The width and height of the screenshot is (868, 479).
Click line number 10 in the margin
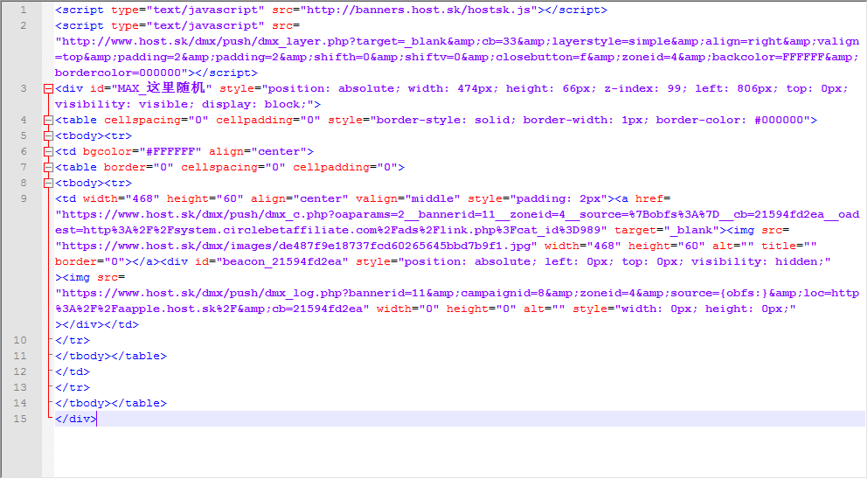[20, 340]
